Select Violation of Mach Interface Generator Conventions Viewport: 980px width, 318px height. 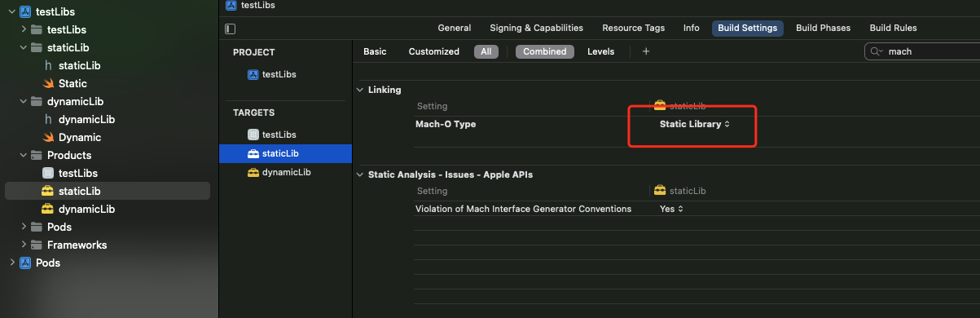523,209
